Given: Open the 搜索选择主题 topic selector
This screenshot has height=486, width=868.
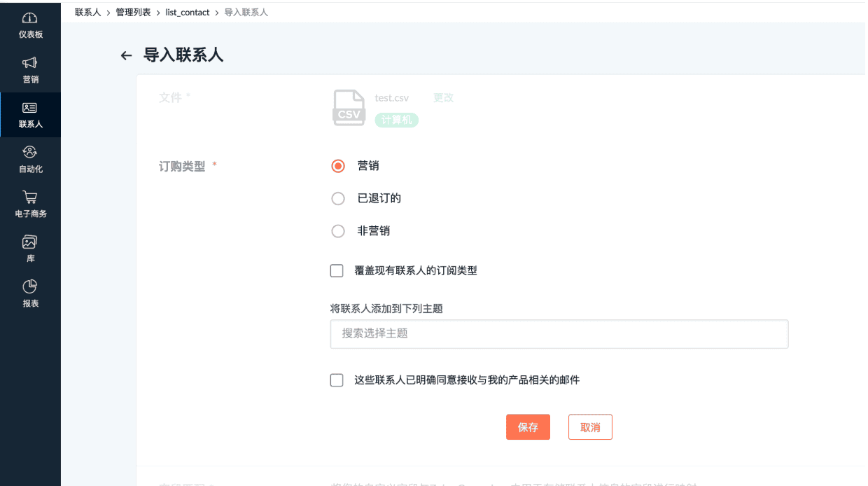Looking at the screenshot, I should (559, 334).
